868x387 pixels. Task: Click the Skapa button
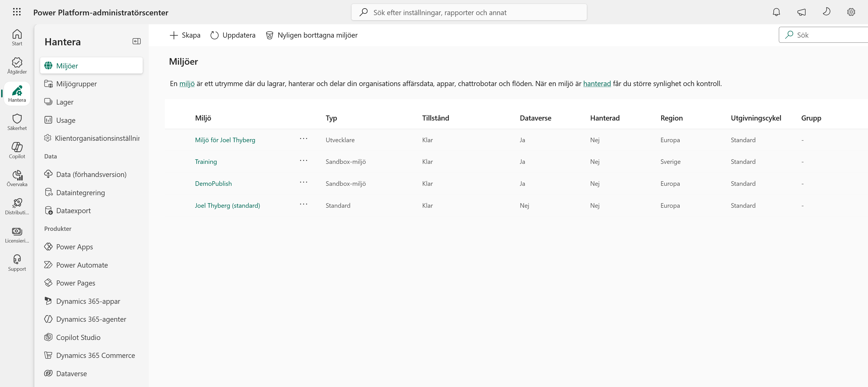pos(185,35)
